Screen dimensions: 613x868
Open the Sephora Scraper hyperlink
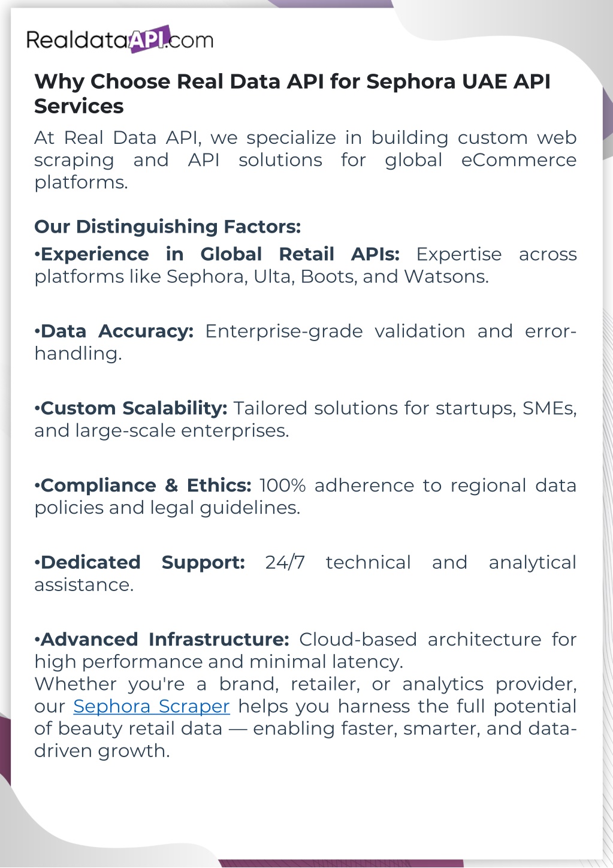tap(152, 706)
